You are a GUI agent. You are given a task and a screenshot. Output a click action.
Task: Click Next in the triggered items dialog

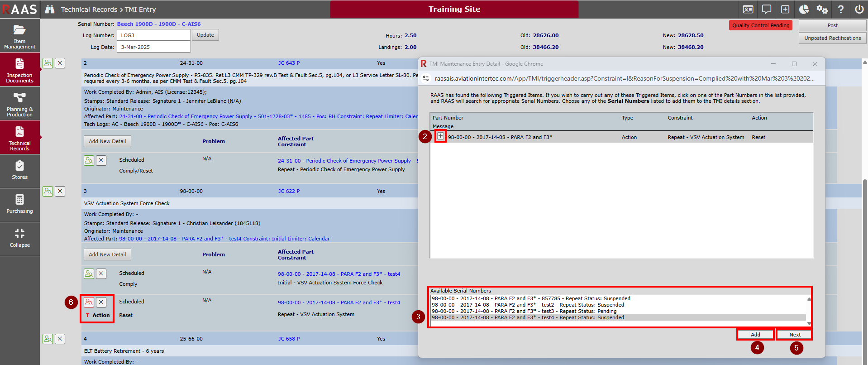pyautogui.click(x=795, y=335)
